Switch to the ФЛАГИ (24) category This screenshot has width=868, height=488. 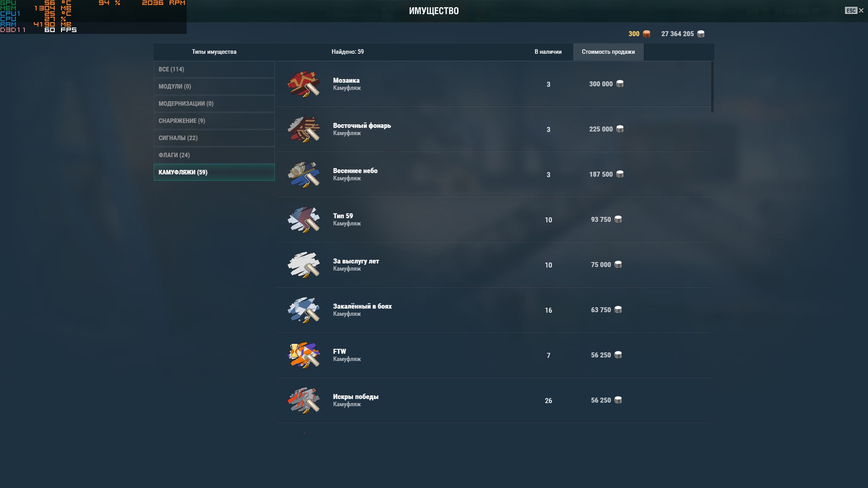coord(214,155)
